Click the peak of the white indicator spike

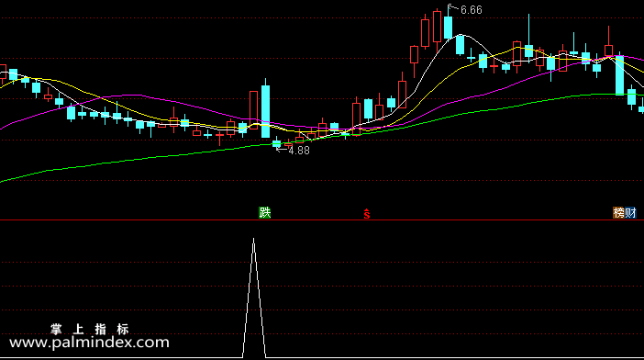point(253,239)
